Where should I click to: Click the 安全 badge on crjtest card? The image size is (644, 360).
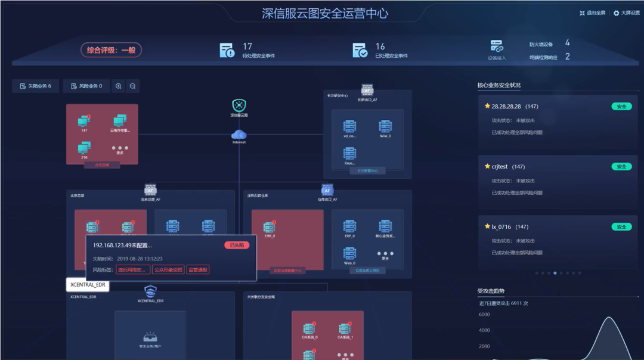click(621, 167)
